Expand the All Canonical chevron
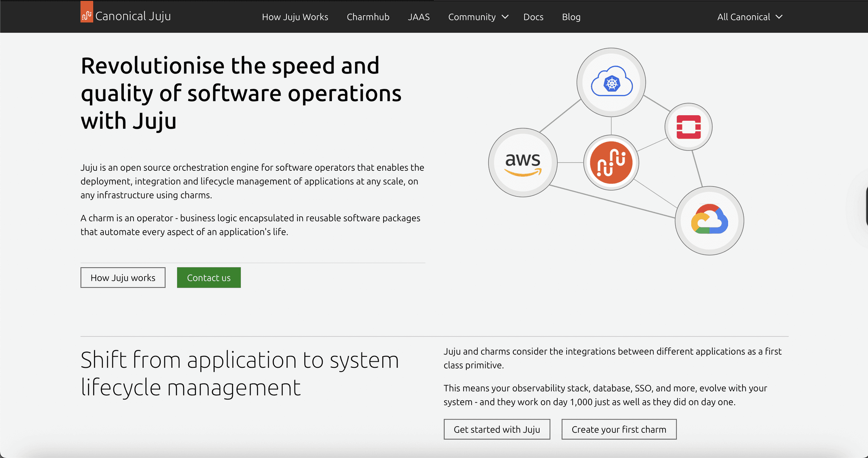 click(779, 17)
